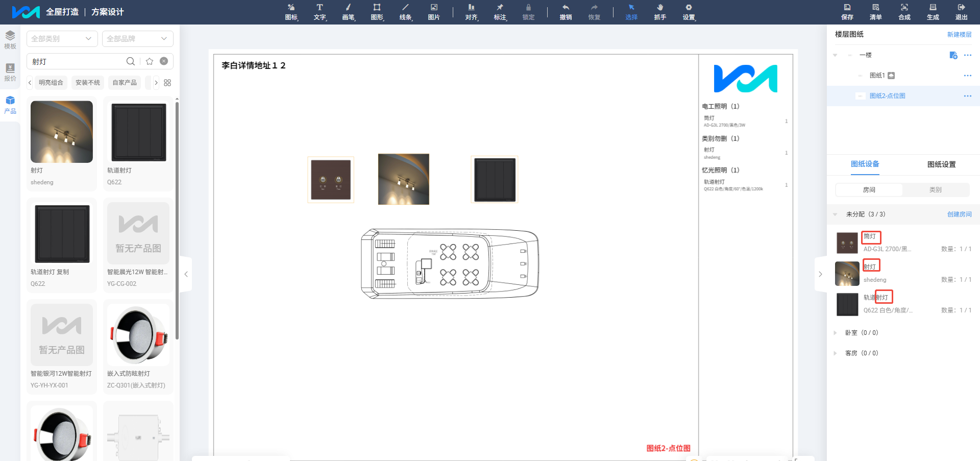Filter products by 明亮组合 tag
This screenshot has height=461, width=980.
tap(51, 83)
